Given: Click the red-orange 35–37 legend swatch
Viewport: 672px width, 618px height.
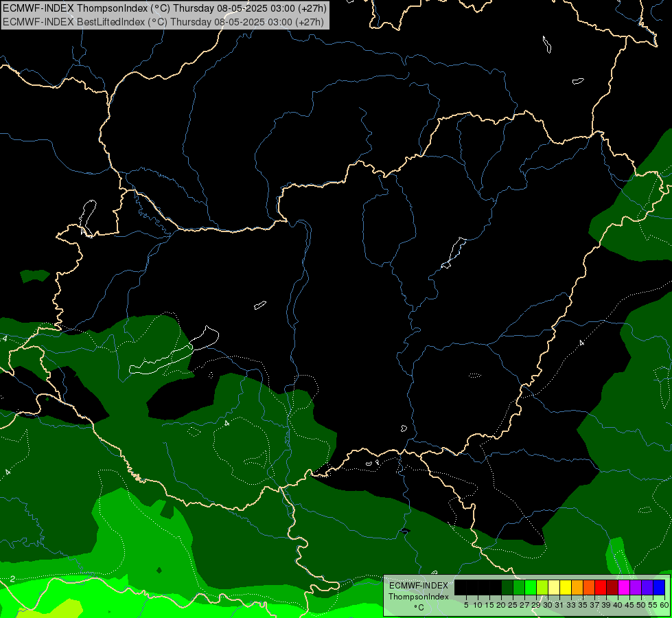Looking at the screenshot, I should click(x=589, y=587).
